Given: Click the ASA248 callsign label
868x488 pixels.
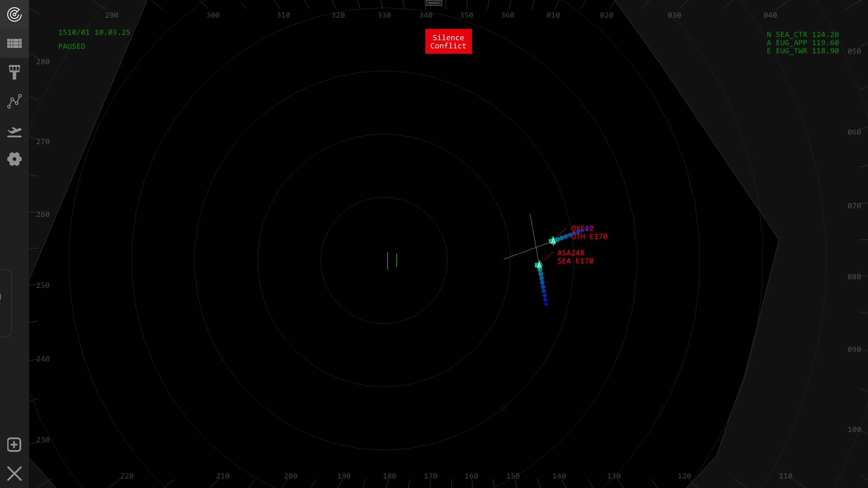Looking at the screenshot, I should coord(571,253).
